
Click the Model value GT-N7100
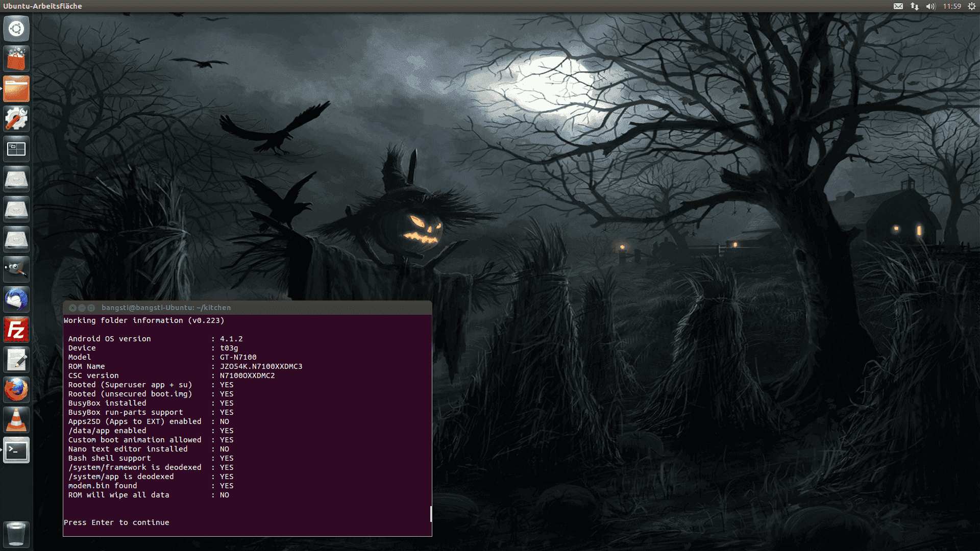click(x=238, y=357)
